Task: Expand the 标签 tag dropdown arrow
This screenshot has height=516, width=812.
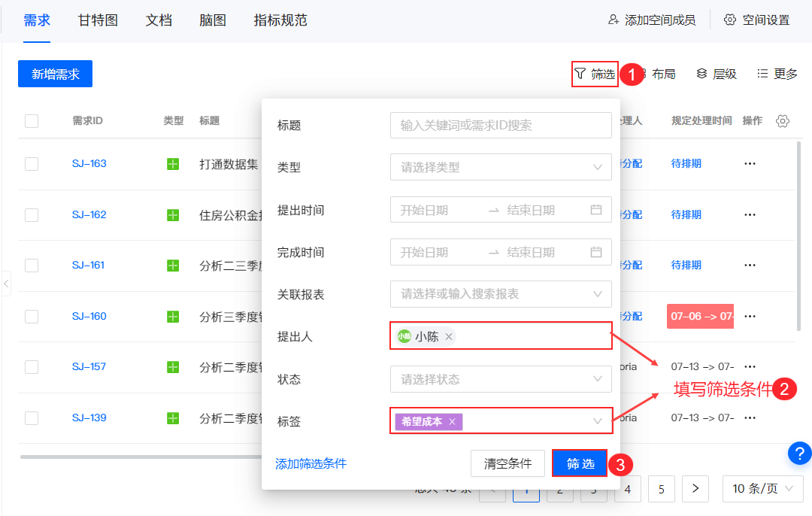Action: coord(597,421)
